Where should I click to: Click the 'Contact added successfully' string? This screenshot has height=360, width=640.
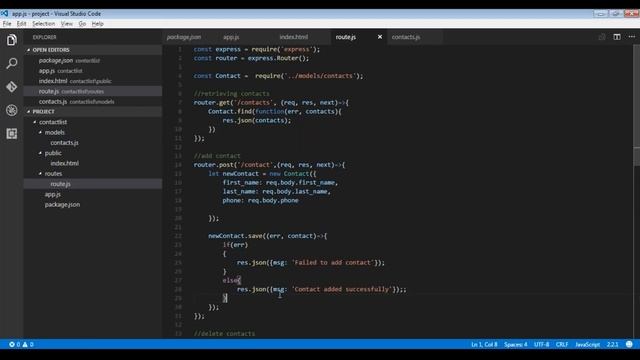click(x=342, y=289)
